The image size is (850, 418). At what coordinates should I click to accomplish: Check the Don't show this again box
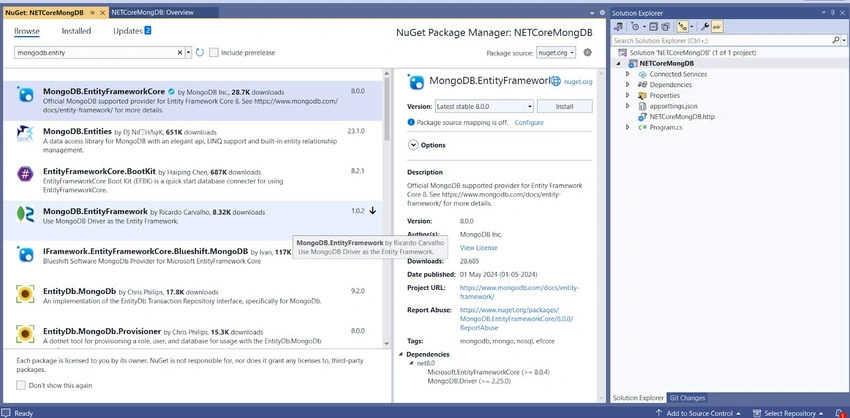pyautogui.click(x=21, y=385)
